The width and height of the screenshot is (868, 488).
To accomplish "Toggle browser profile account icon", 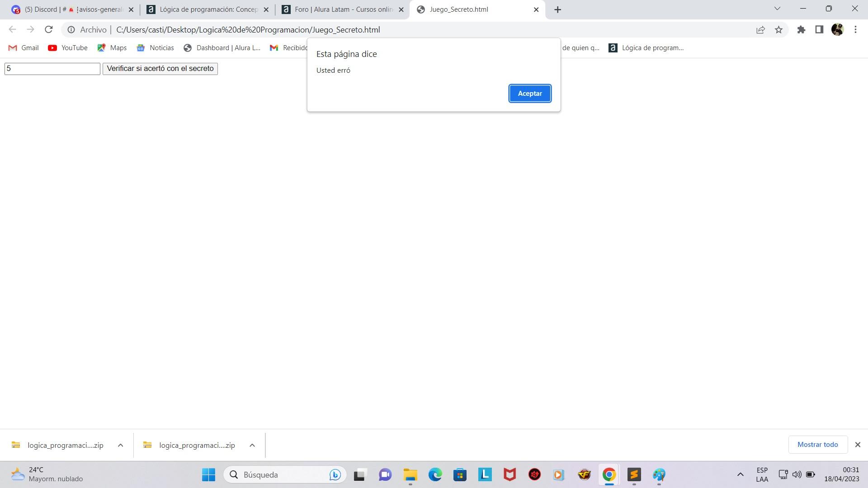I will (839, 30).
